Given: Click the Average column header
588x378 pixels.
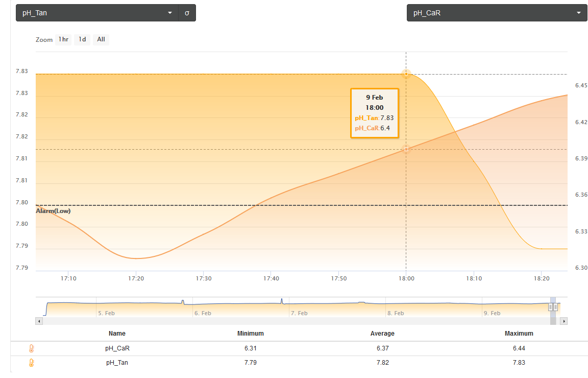Looking at the screenshot, I should pos(382,334).
